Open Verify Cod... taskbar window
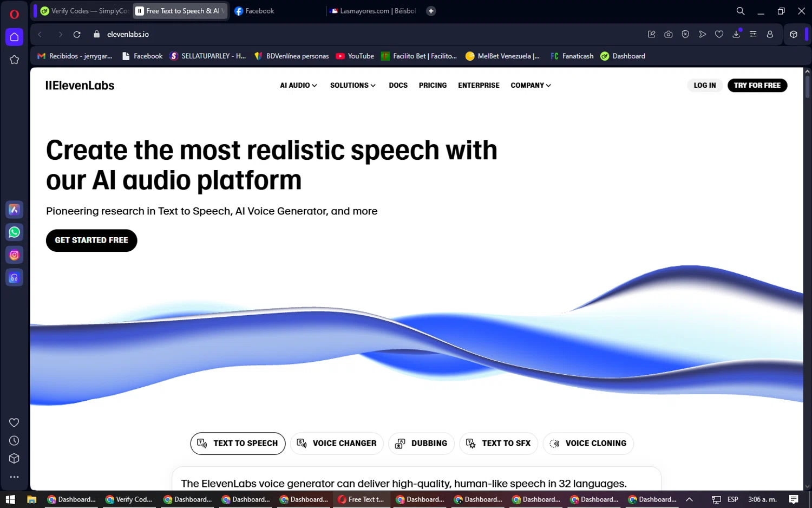The image size is (812, 508). coord(129,499)
